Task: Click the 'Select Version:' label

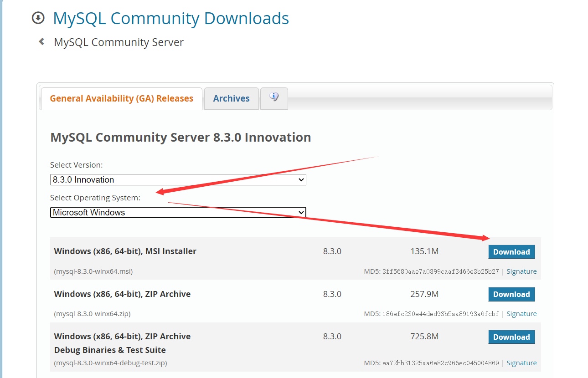Action: pyautogui.click(x=77, y=165)
